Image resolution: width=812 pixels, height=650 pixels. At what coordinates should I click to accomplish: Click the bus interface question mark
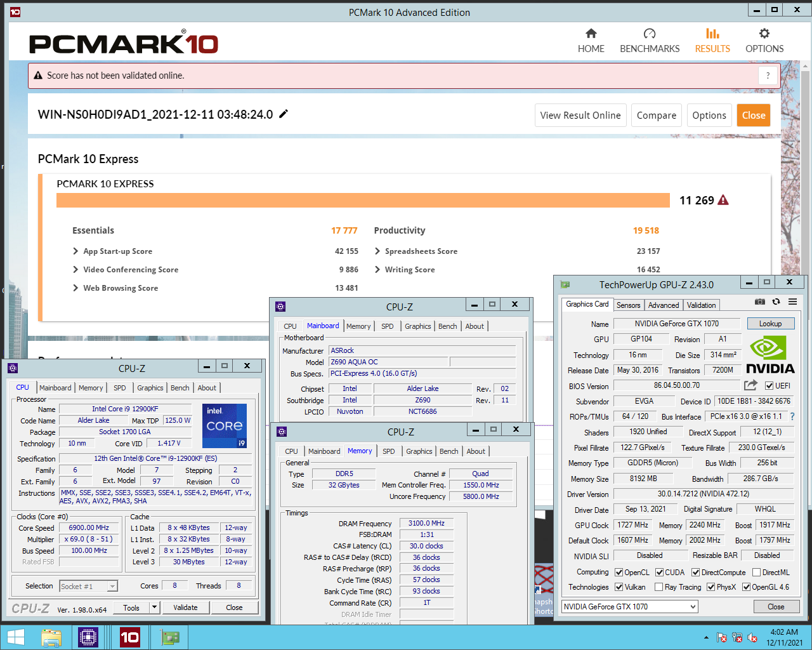pos(792,416)
